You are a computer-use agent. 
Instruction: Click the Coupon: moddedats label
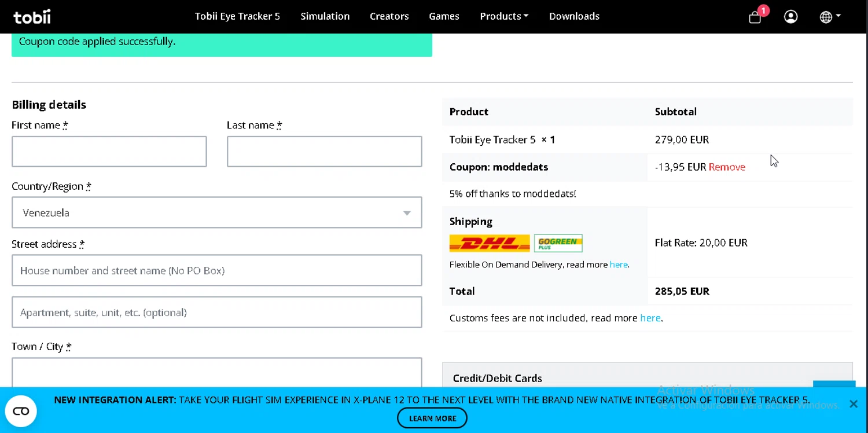[x=499, y=167]
